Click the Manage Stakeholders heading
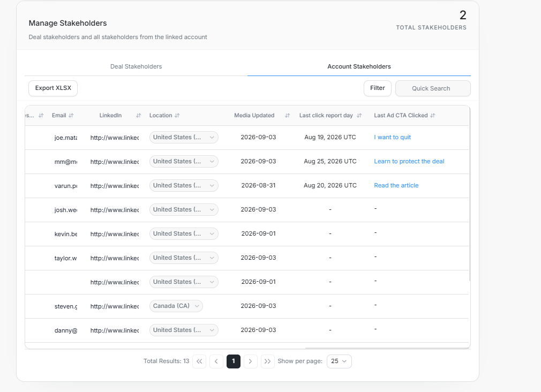The width and height of the screenshot is (541, 392). click(67, 23)
